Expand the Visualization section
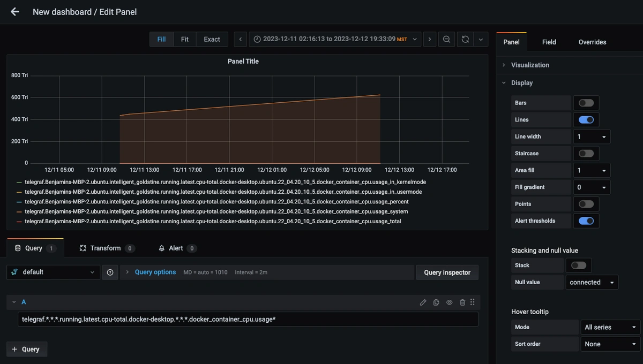 530,65
